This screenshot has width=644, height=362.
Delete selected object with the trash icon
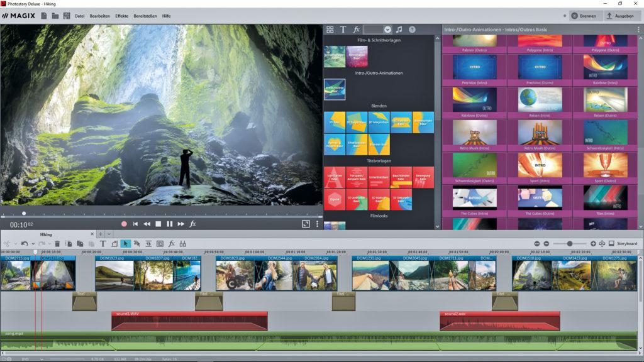(57, 243)
